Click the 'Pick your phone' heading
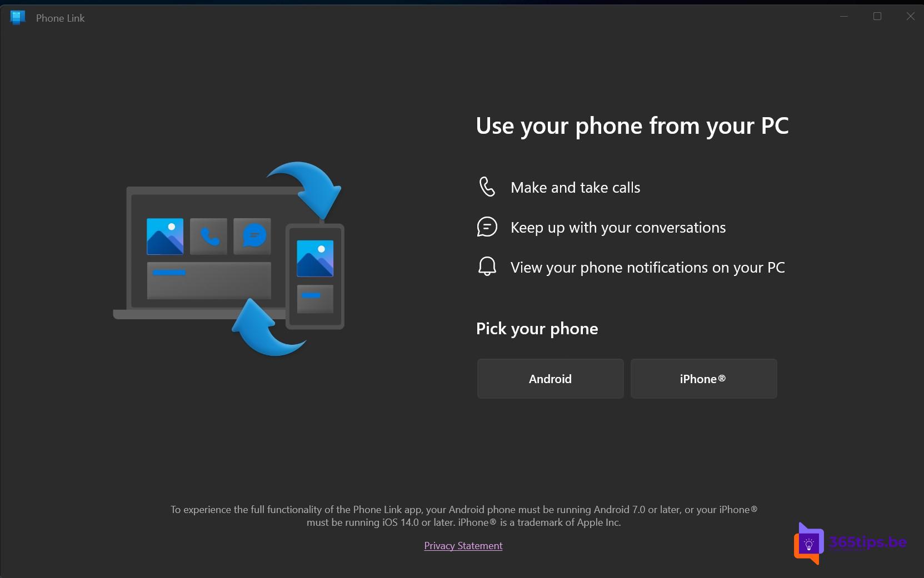 537,329
